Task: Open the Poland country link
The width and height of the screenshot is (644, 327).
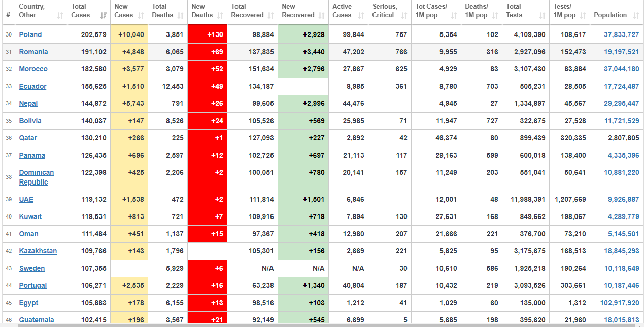Action: [x=30, y=34]
